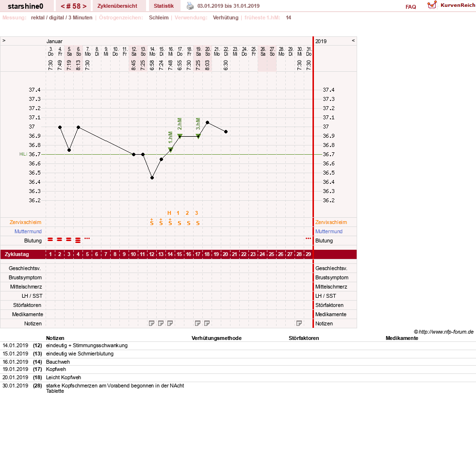This screenshot has height=451, width=476.
Task: Click note 'Leicht Kopfweh' entry
Action: click(x=64, y=377)
